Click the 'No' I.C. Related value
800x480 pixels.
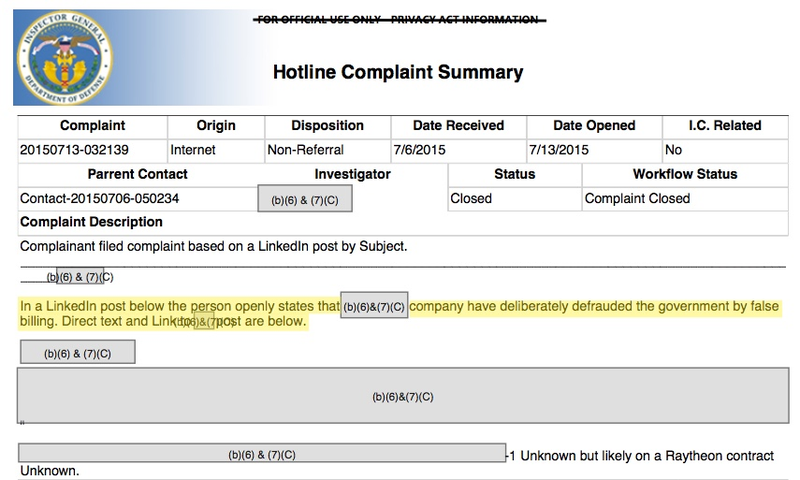pos(673,150)
